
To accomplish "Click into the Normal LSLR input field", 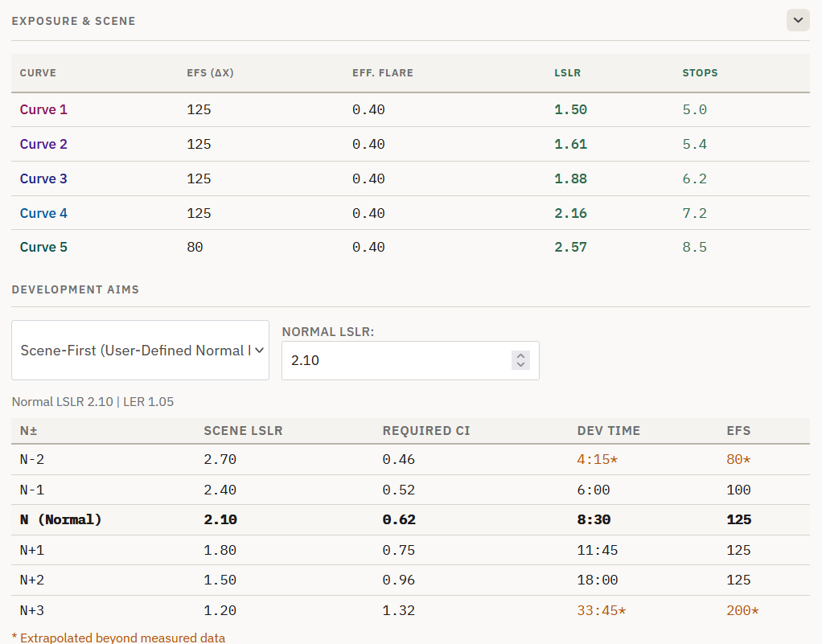I will coord(394,361).
